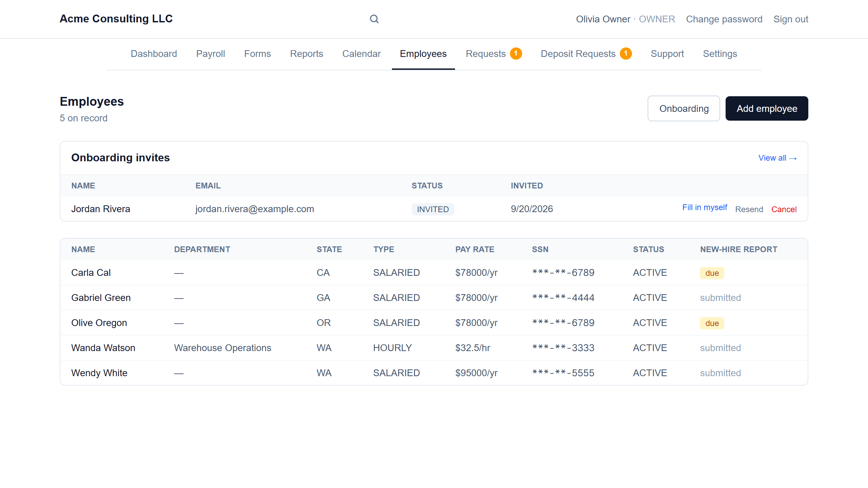Open the Requests tab
Image resolution: width=868 pixels, height=488 pixels.
pos(494,54)
